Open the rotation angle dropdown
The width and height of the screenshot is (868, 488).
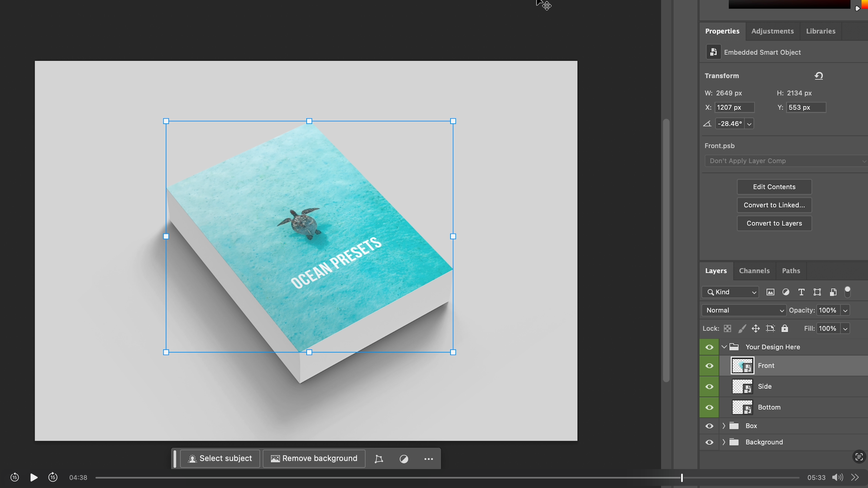tap(749, 124)
